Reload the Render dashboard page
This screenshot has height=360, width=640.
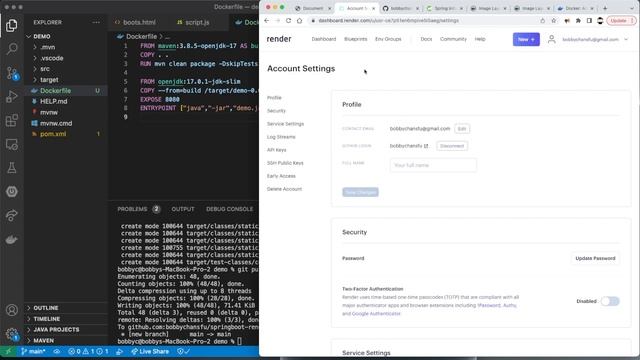coord(289,20)
